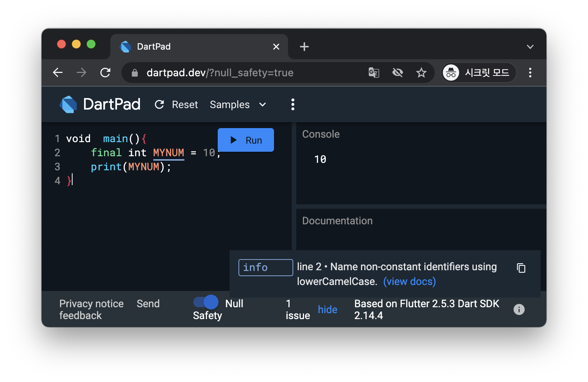Image resolution: width=588 pixels, height=382 pixels.
Task: Toggle the Null Safety switch
Action: [x=206, y=302]
